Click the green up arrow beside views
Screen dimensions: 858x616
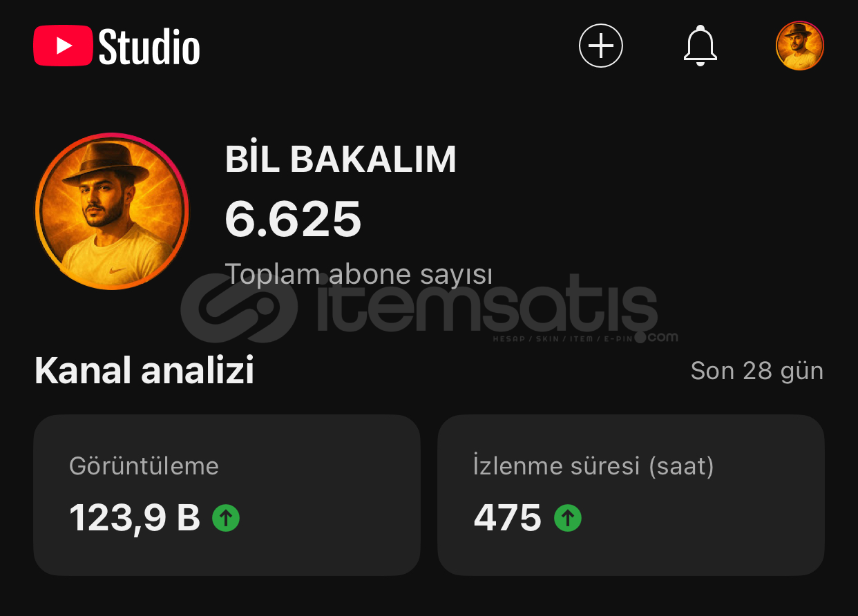[x=226, y=517]
